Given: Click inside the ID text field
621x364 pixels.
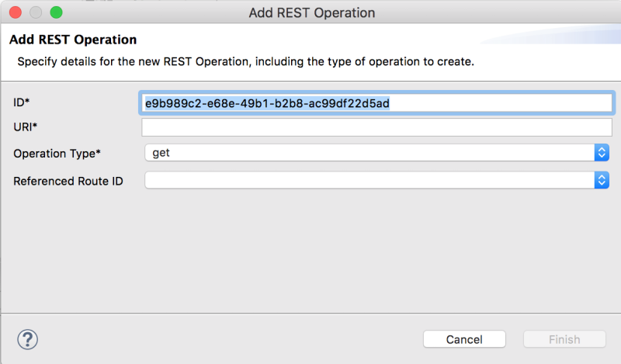Looking at the screenshot, I should [505, 102].
